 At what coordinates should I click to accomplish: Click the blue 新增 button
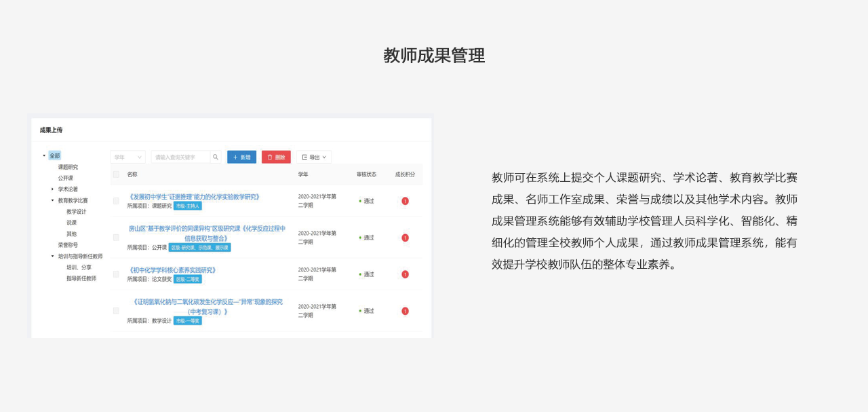[241, 157]
